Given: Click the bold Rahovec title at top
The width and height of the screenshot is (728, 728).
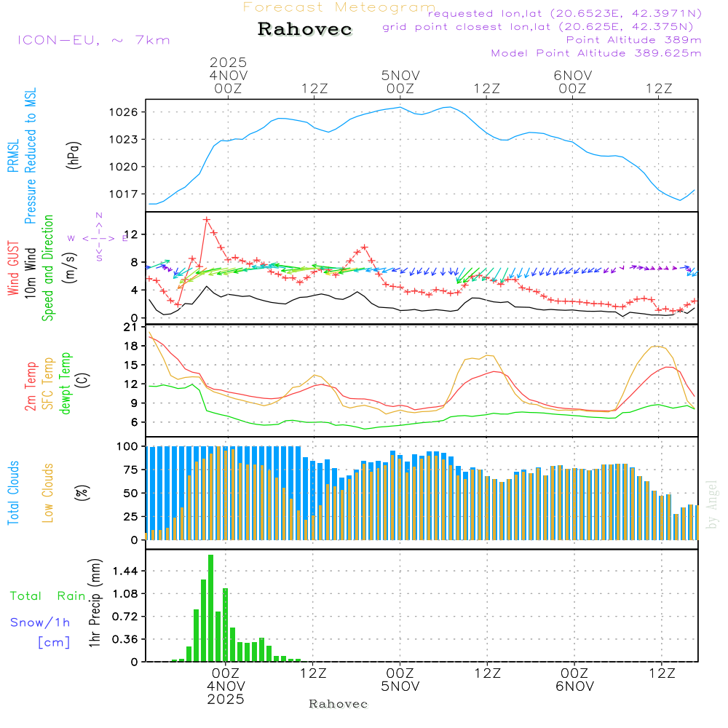Looking at the screenshot, I should [305, 30].
